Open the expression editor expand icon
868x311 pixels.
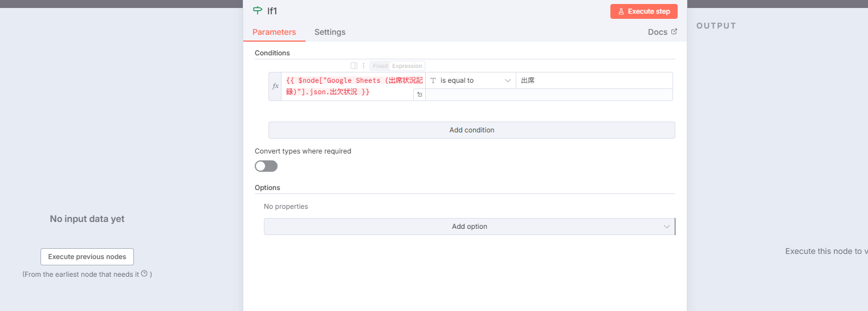(x=419, y=95)
